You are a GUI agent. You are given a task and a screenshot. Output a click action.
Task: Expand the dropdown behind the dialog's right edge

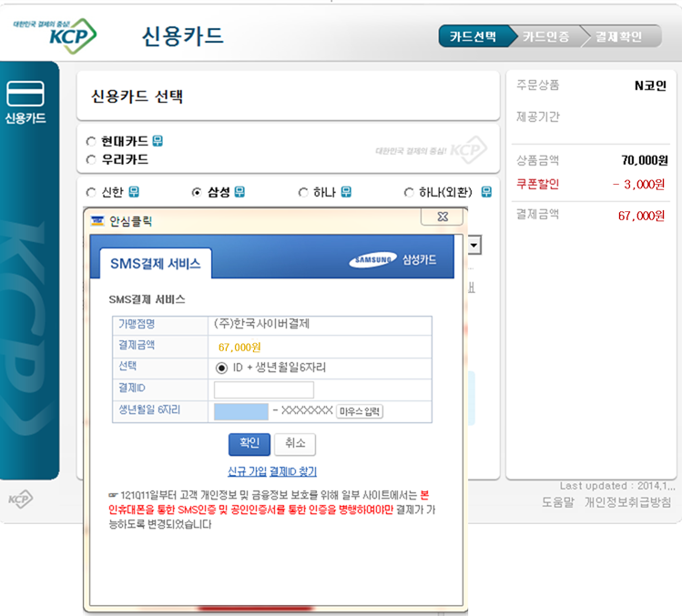tap(474, 246)
